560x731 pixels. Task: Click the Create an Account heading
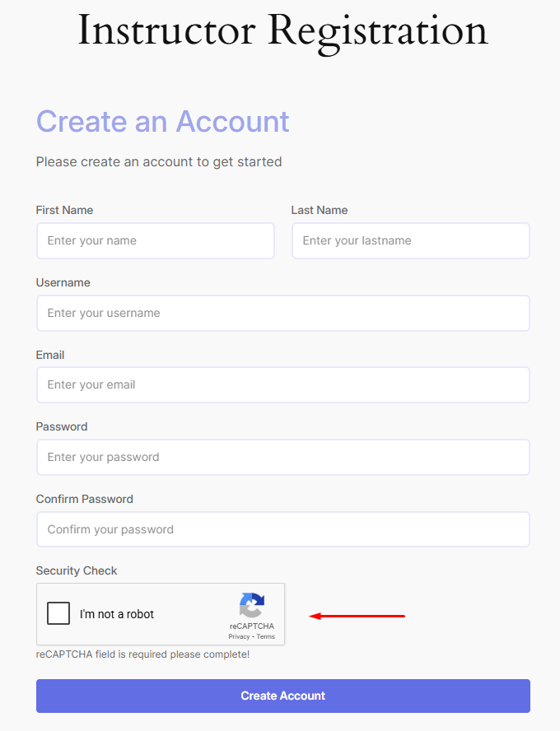[162, 121]
